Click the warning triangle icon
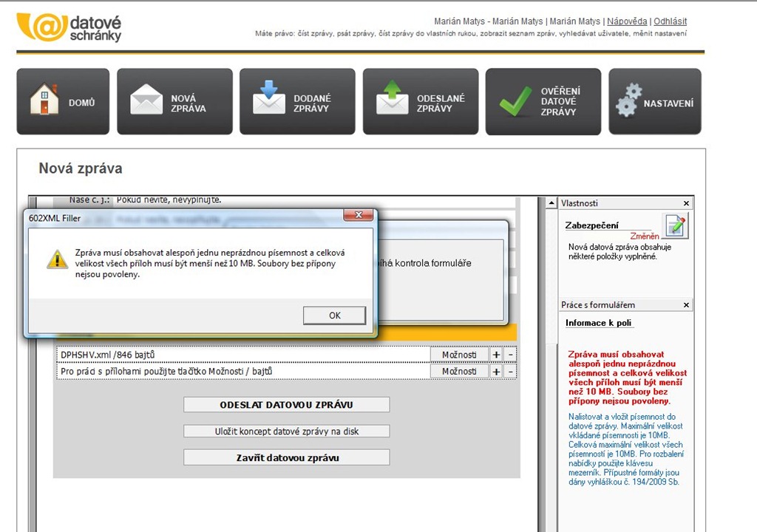757x532 pixels. [x=58, y=259]
